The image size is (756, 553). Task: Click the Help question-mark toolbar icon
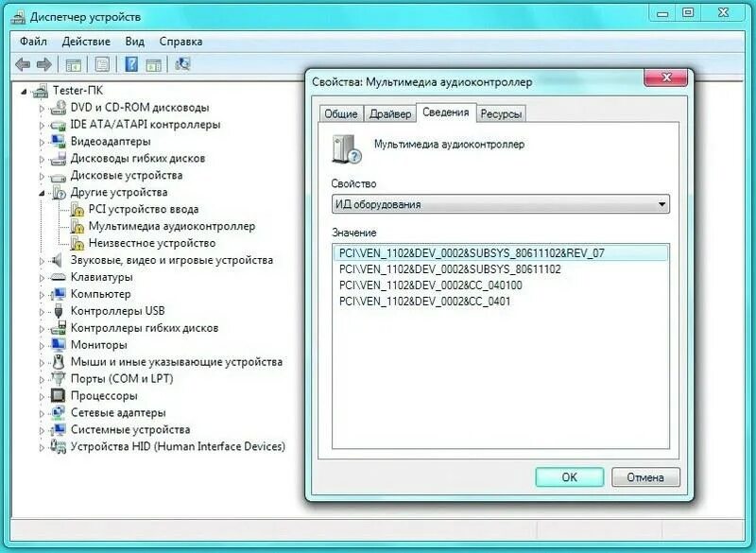[131, 64]
